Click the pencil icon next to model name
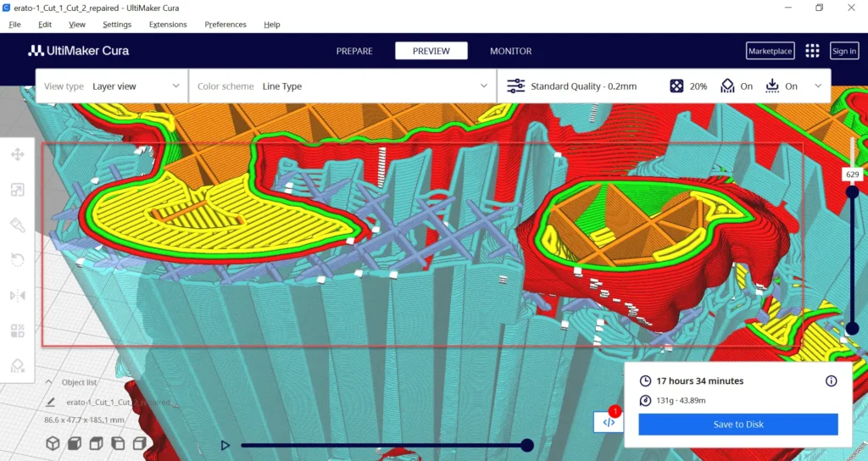Image resolution: width=868 pixels, height=461 pixels. pyautogui.click(x=50, y=403)
